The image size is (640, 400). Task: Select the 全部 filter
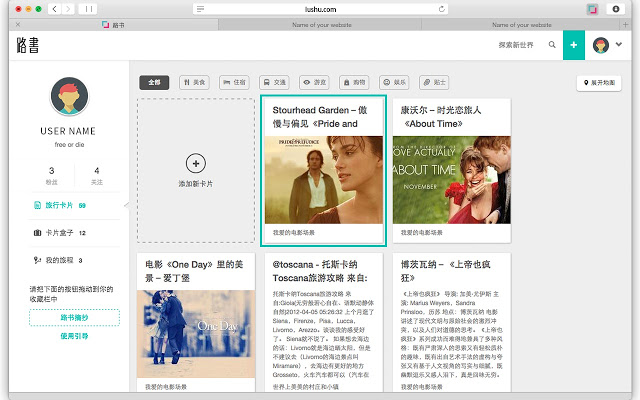(154, 82)
